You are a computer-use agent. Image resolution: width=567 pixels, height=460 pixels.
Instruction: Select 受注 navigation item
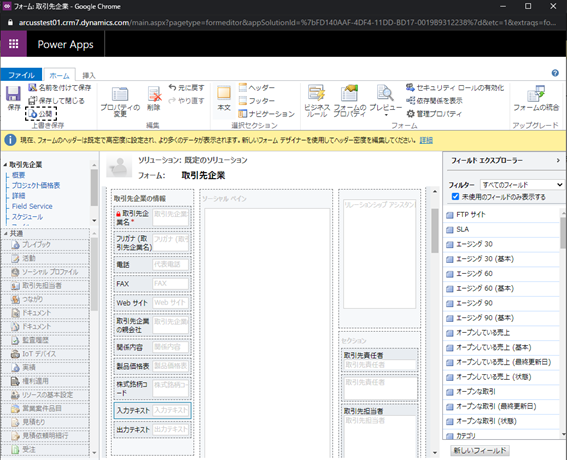[x=45, y=450]
